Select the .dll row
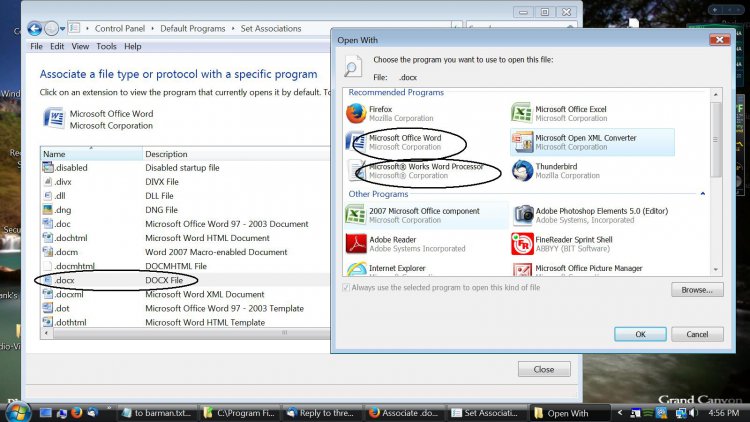 click(x=186, y=196)
